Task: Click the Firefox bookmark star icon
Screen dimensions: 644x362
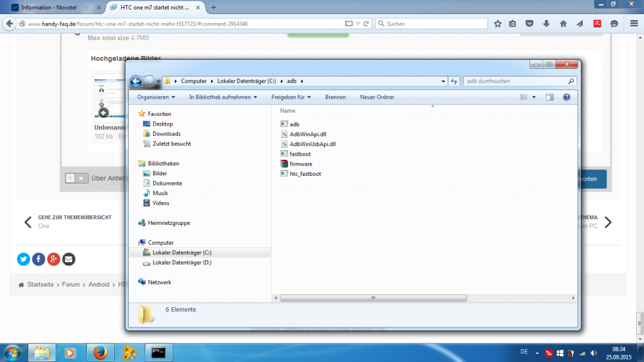Action: point(498,24)
